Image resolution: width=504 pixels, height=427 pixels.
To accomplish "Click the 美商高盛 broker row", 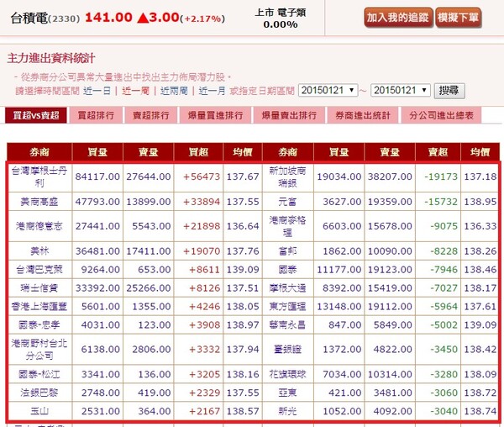I will (x=39, y=203).
